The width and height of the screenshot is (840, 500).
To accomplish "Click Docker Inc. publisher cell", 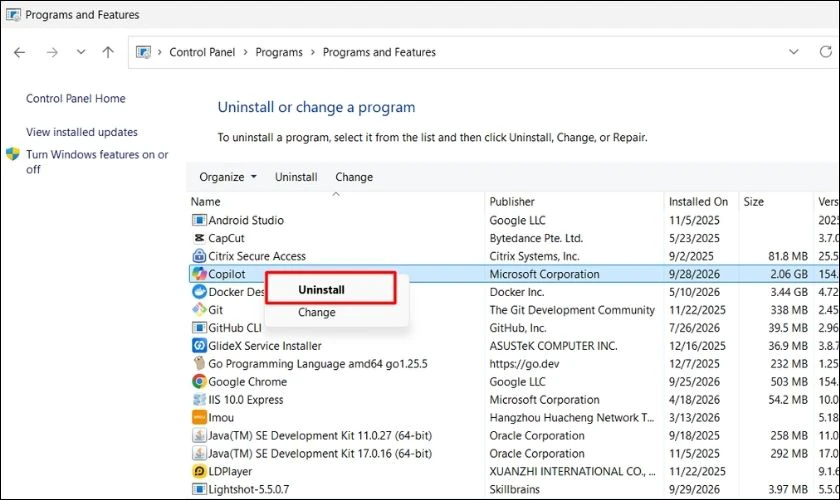I will click(516, 292).
